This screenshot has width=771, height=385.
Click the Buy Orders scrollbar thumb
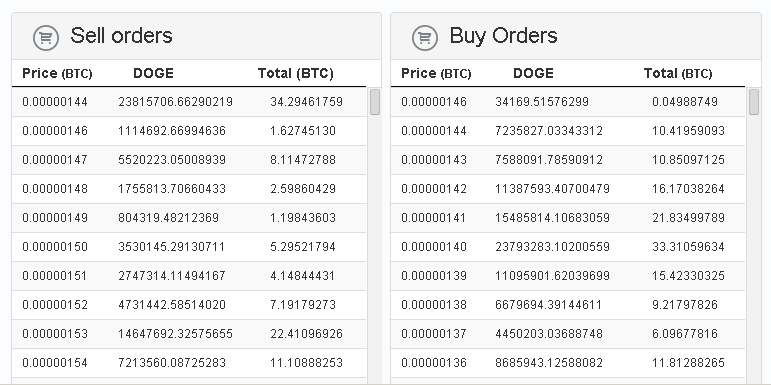(754, 102)
